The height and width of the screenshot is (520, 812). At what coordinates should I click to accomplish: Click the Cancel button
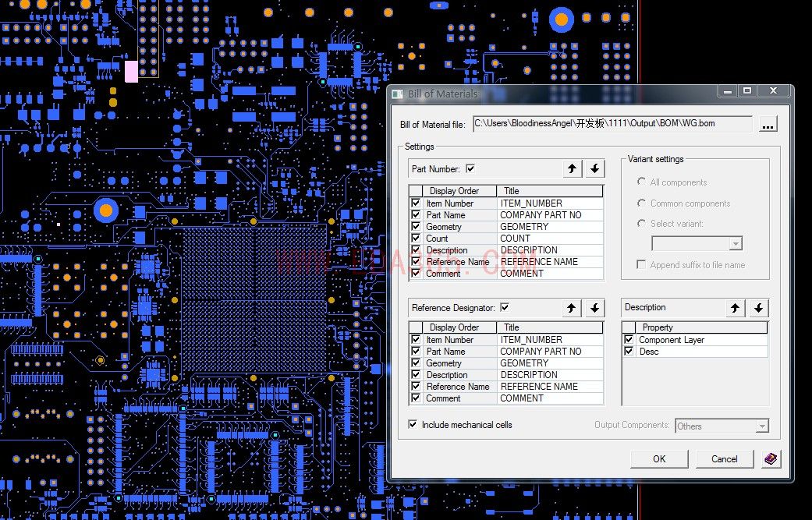click(x=725, y=459)
